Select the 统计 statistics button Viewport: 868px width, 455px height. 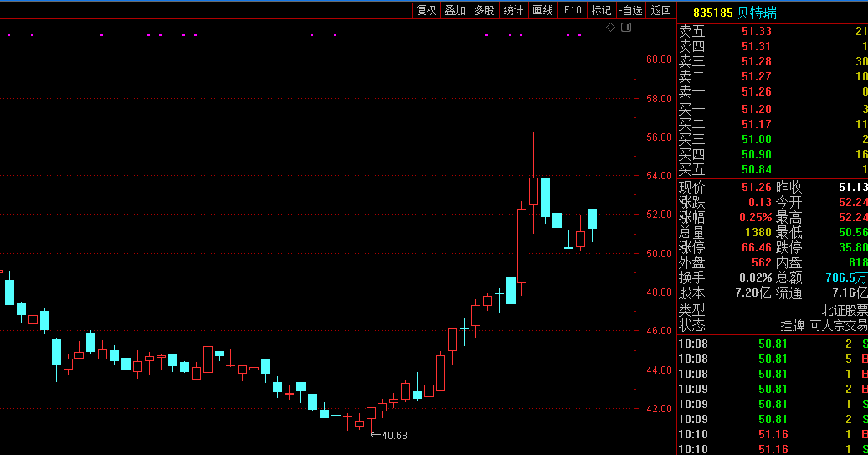[513, 10]
